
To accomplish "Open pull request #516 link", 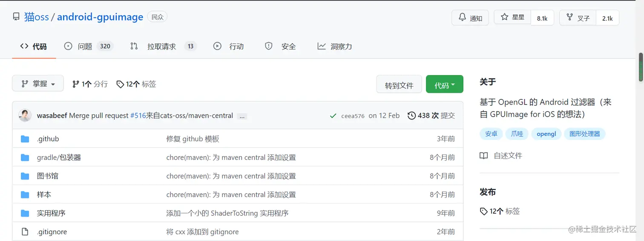I will [138, 116].
